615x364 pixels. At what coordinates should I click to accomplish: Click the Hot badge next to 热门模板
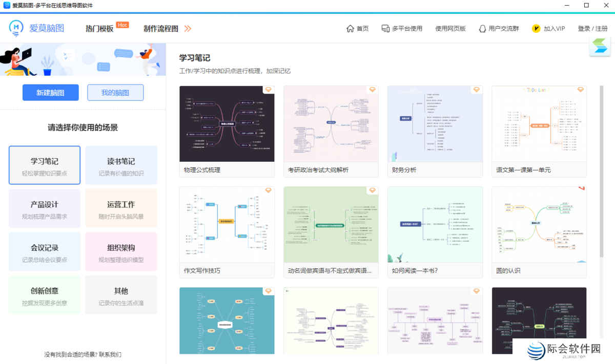coord(121,24)
